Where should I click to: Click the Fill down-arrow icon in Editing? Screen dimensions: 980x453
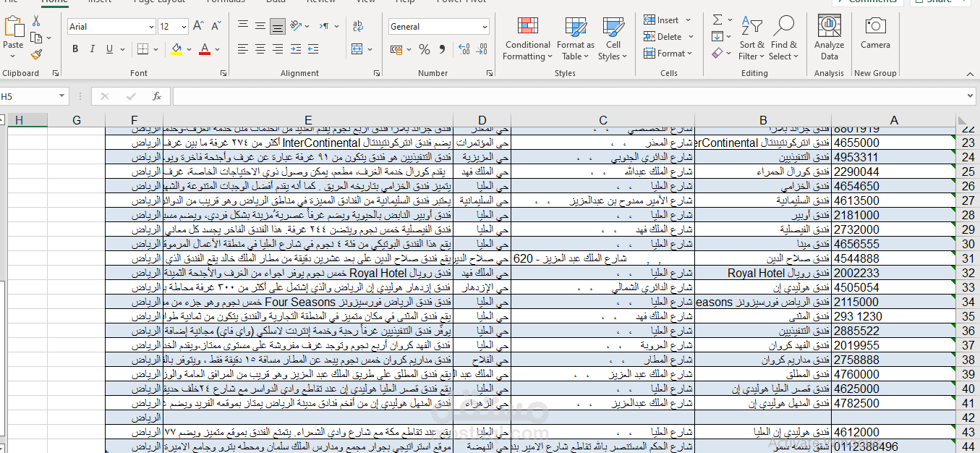tap(717, 36)
